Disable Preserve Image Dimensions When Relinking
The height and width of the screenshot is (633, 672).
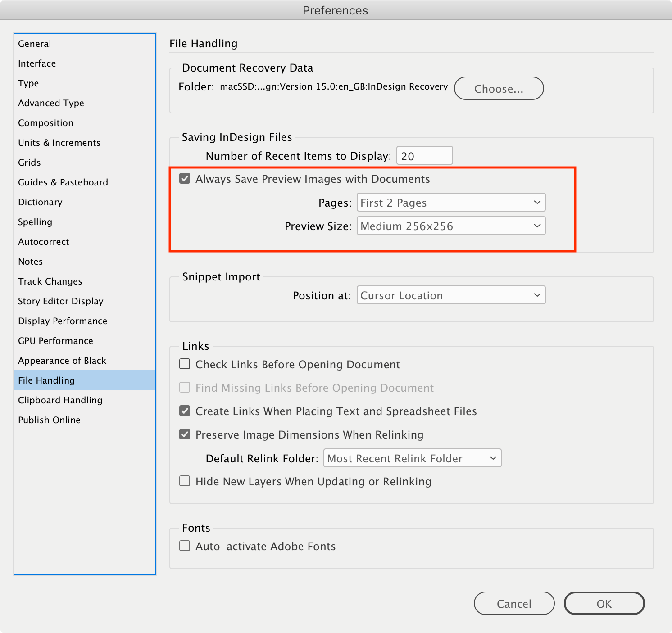185,434
